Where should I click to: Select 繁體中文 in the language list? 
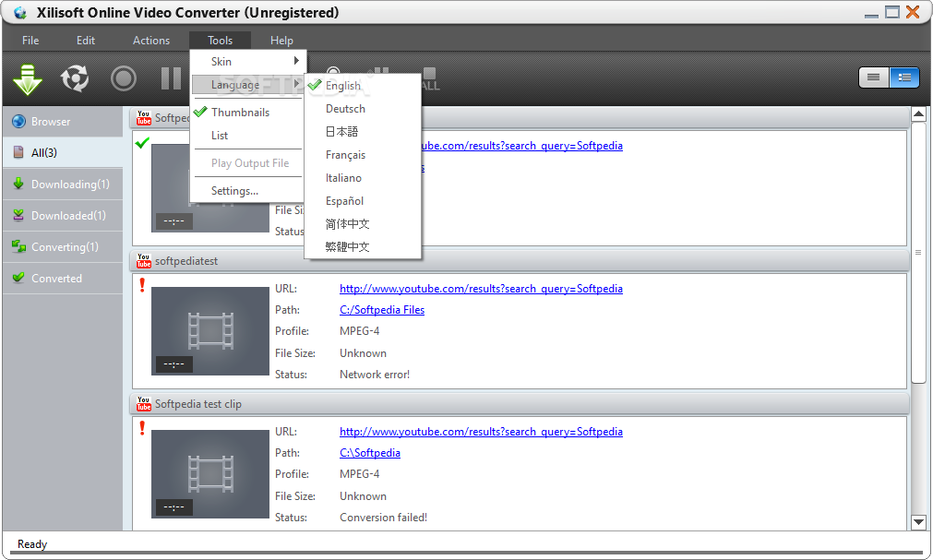pos(363,247)
